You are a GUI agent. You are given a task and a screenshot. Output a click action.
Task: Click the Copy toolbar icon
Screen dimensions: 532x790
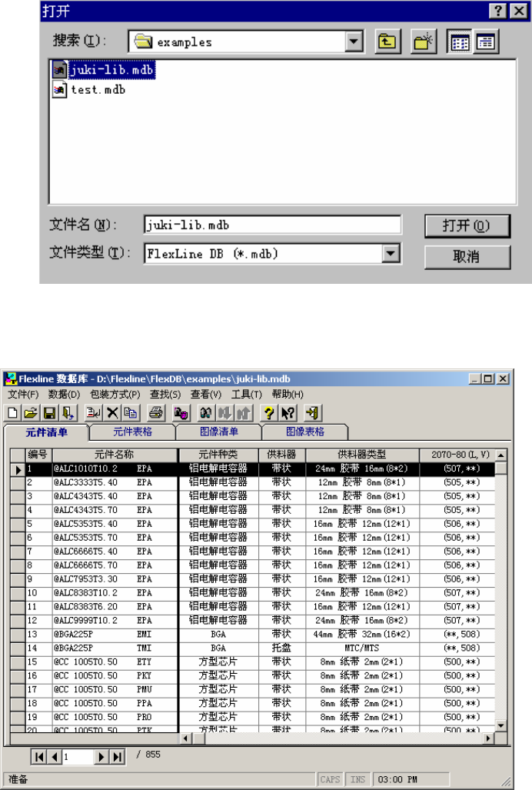pyautogui.click(x=131, y=413)
